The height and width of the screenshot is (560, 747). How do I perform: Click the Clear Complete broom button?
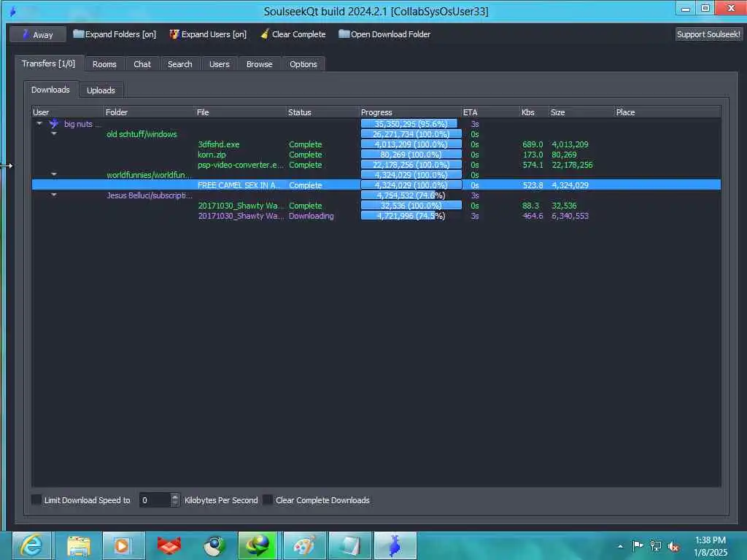tap(293, 34)
